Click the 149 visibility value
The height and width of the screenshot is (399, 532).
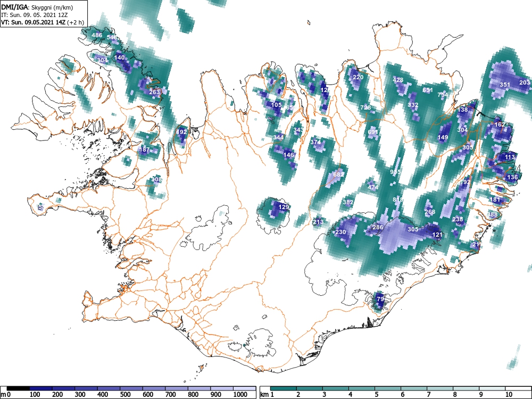coord(443,137)
